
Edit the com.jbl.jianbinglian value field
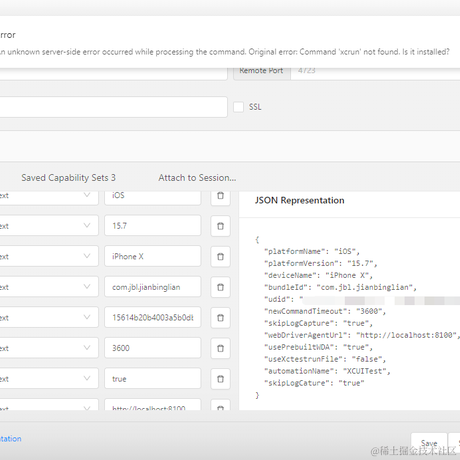(153, 287)
